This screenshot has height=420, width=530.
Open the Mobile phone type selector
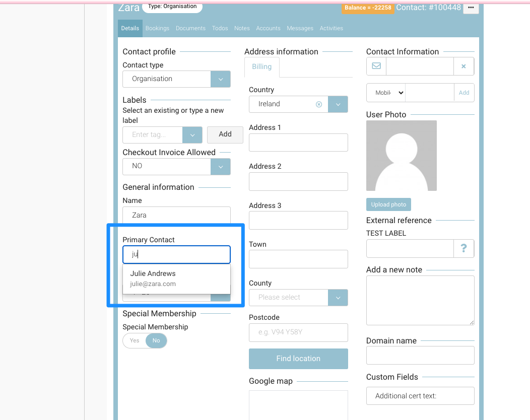[x=386, y=93]
